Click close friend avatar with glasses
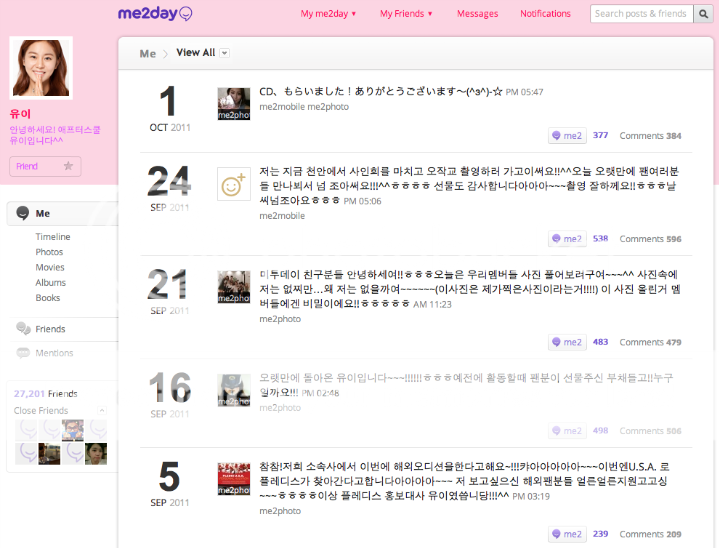Image resolution: width=719 pixels, height=548 pixels. coord(72,430)
